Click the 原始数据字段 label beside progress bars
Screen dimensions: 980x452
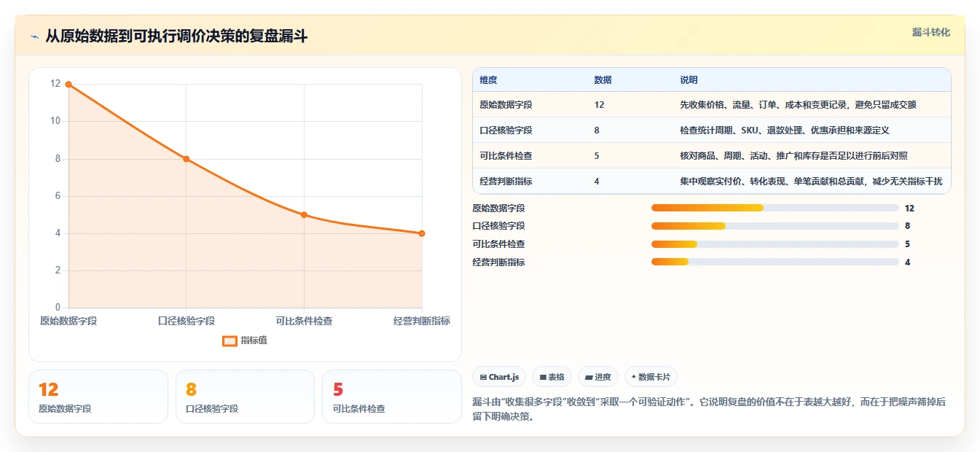pyautogui.click(x=498, y=208)
